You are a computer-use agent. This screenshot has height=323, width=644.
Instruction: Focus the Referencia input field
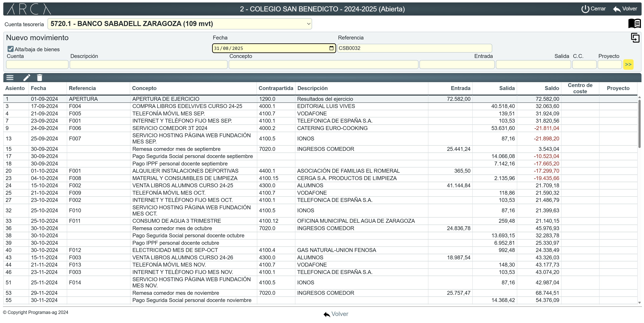coord(414,48)
